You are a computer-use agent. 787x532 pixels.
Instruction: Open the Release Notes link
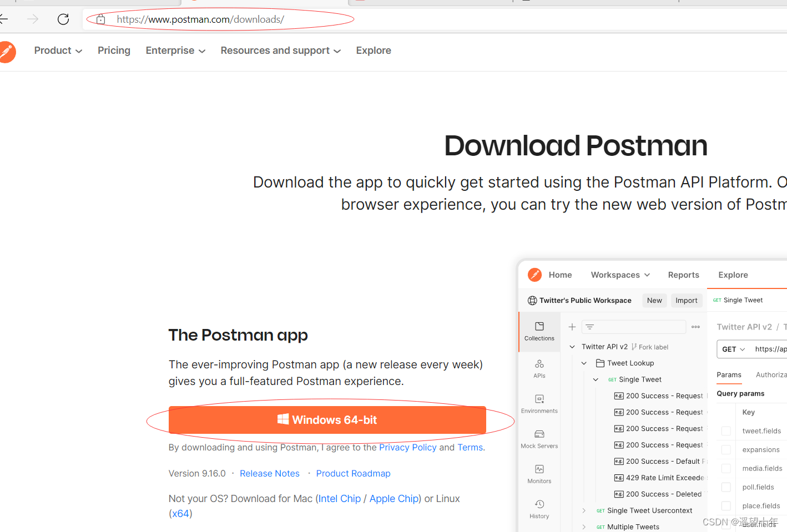click(x=270, y=473)
